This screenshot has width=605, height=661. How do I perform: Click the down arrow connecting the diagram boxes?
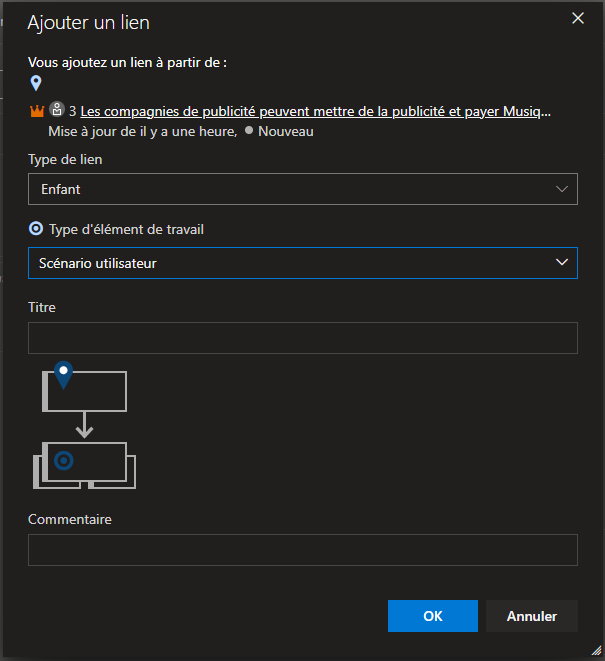point(85,425)
